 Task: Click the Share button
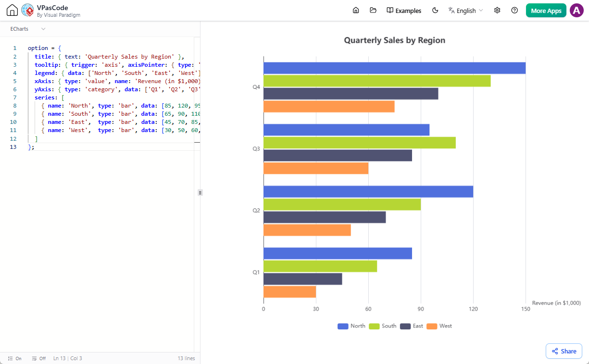coord(564,351)
